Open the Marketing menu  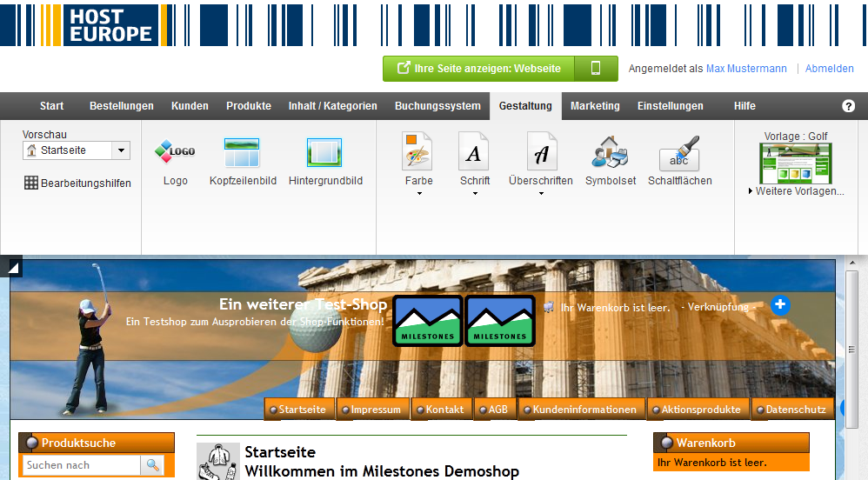coord(595,106)
